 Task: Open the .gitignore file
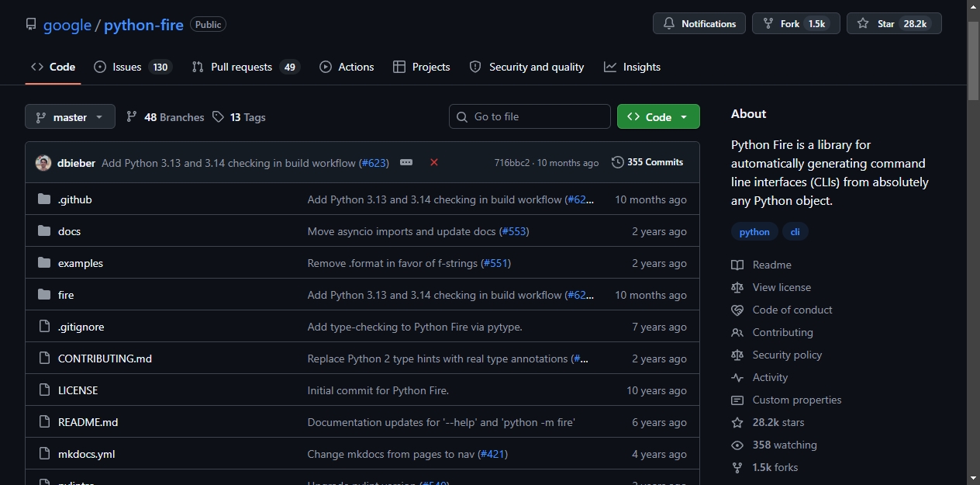[x=81, y=327]
